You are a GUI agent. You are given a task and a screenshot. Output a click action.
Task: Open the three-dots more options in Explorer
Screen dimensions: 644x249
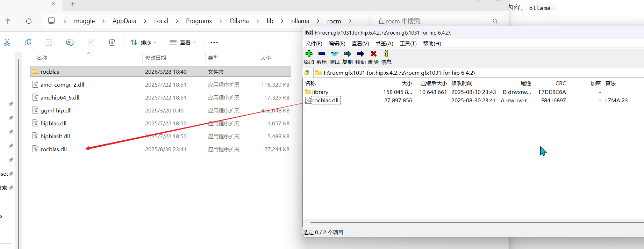[214, 42]
